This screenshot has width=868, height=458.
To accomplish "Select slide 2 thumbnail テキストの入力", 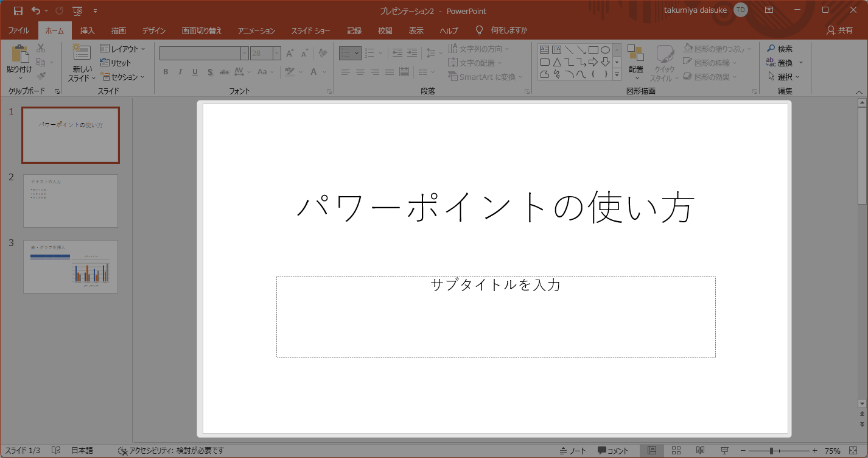I will coord(71,201).
